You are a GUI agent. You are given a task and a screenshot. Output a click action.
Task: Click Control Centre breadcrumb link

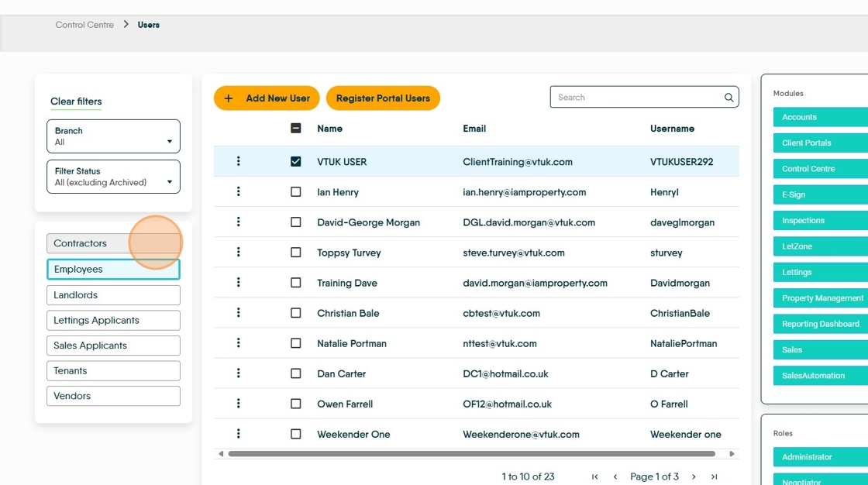pos(84,25)
